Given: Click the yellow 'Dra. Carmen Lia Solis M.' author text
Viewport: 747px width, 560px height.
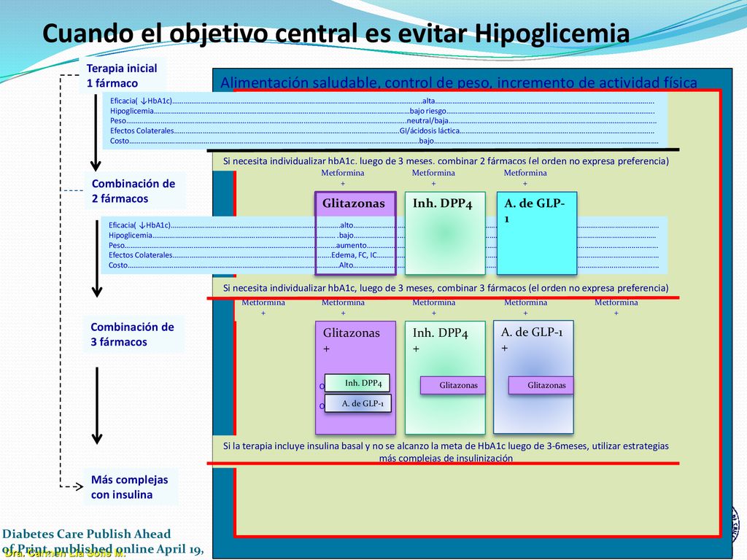Looking at the screenshot, I should click(65, 554).
